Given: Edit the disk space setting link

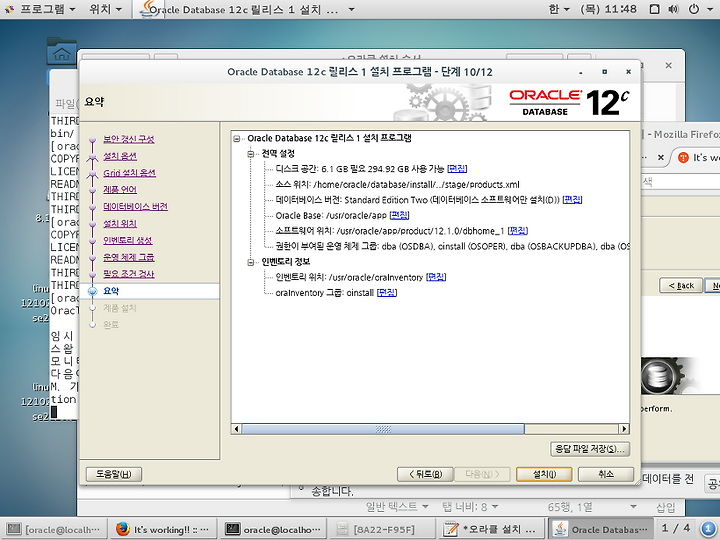Looking at the screenshot, I should (457, 169).
